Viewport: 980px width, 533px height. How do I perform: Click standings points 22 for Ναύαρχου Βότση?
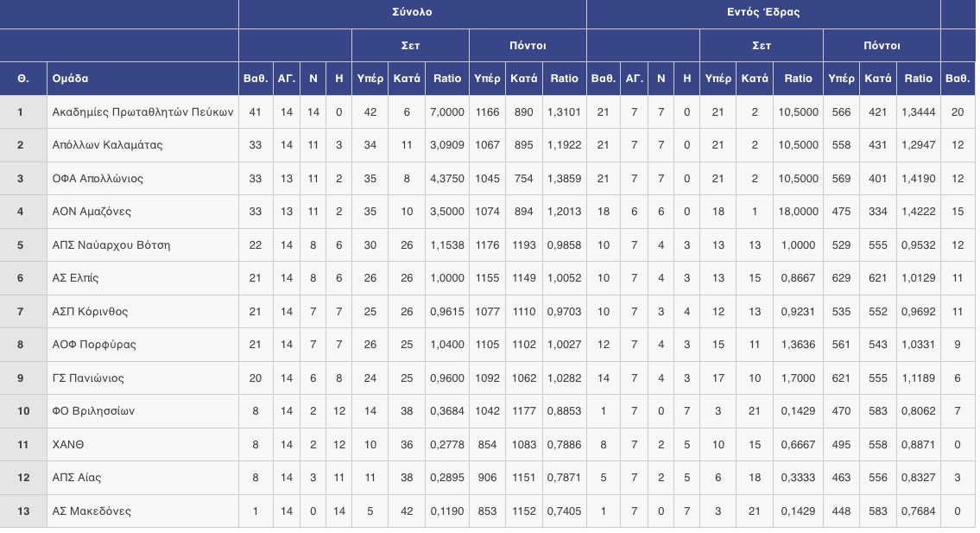pos(255,244)
